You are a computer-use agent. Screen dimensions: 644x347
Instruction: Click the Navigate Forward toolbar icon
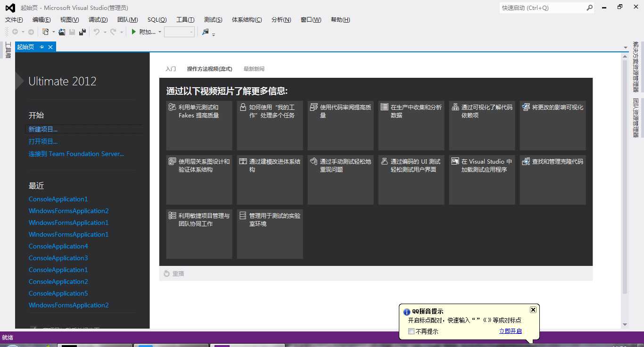(31, 32)
